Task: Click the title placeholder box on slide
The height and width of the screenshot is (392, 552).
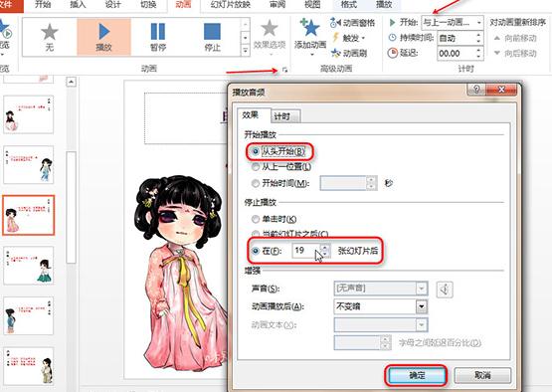Action: tap(186, 118)
